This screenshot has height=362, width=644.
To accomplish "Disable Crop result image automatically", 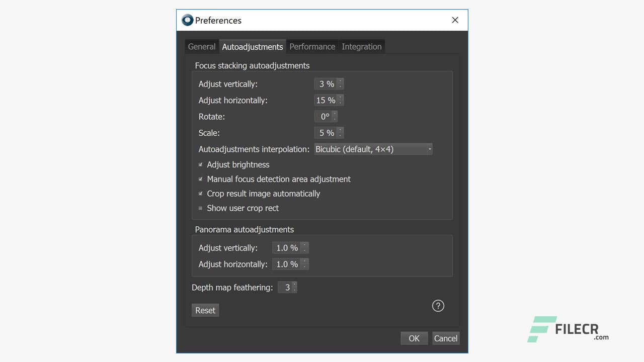I will (x=201, y=194).
